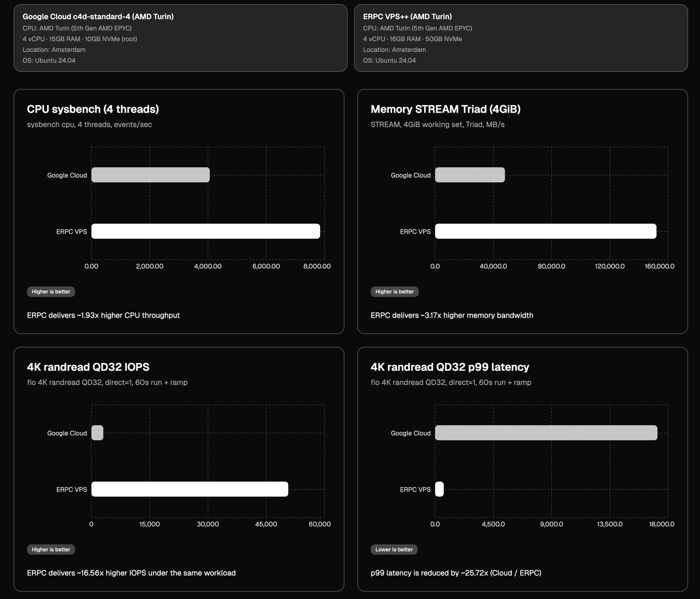Click the Google Cloud bar in QD32 IOPS chart

click(x=97, y=433)
